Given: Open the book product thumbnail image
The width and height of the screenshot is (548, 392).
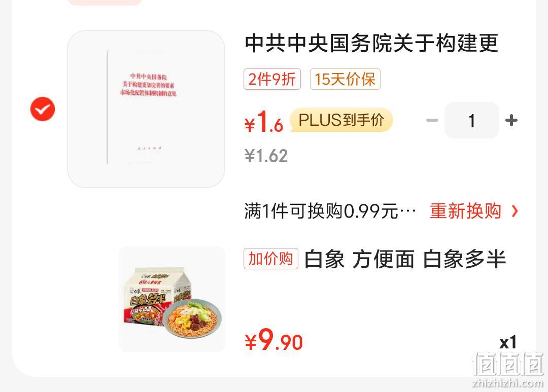Looking at the screenshot, I should (146, 109).
